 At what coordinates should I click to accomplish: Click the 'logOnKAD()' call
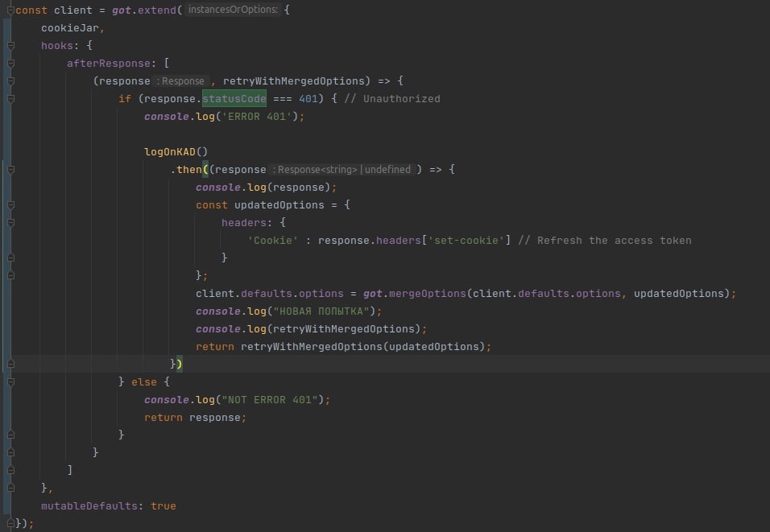(x=176, y=151)
